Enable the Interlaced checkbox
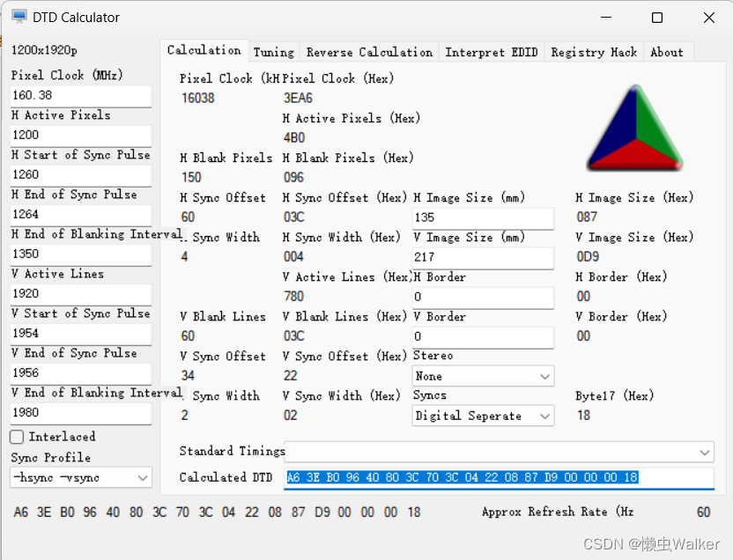 [x=15, y=437]
